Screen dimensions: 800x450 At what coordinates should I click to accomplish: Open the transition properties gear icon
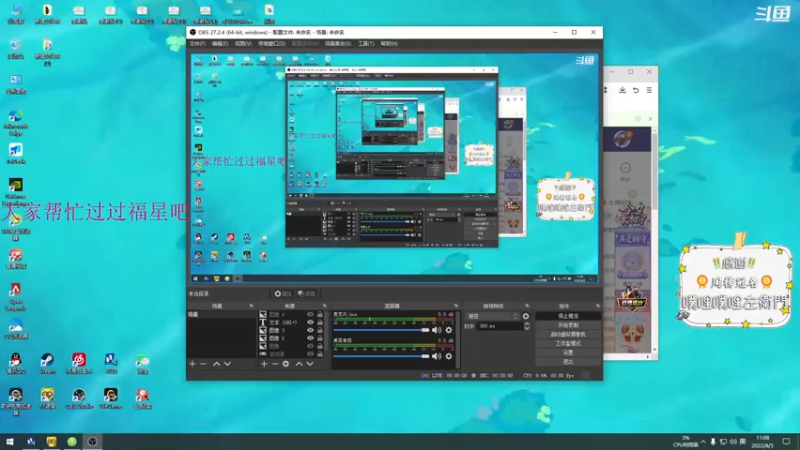pos(526,316)
